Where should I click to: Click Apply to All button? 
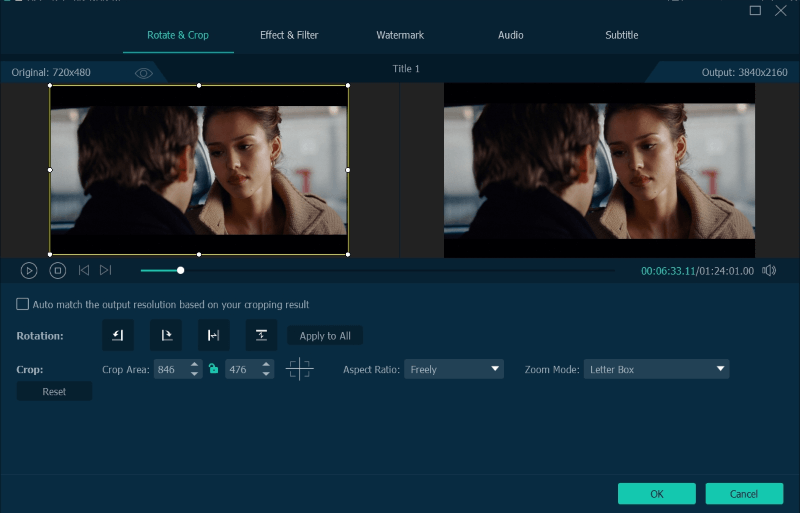coord(325,336)
